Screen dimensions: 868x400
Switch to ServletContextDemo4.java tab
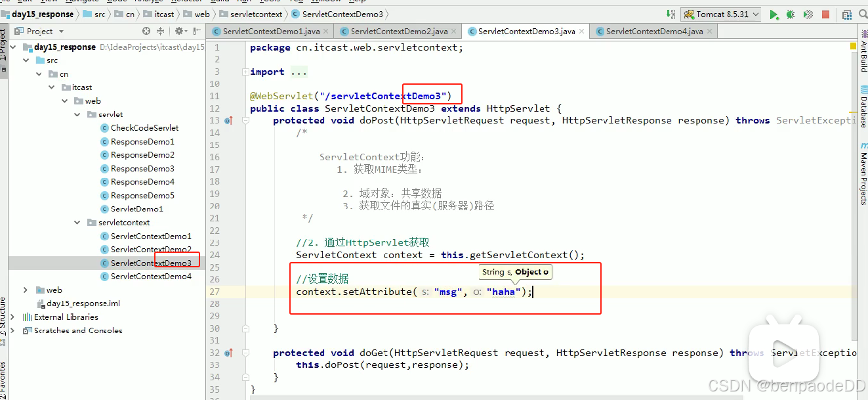pyautogui.click(x=654, y=32)
